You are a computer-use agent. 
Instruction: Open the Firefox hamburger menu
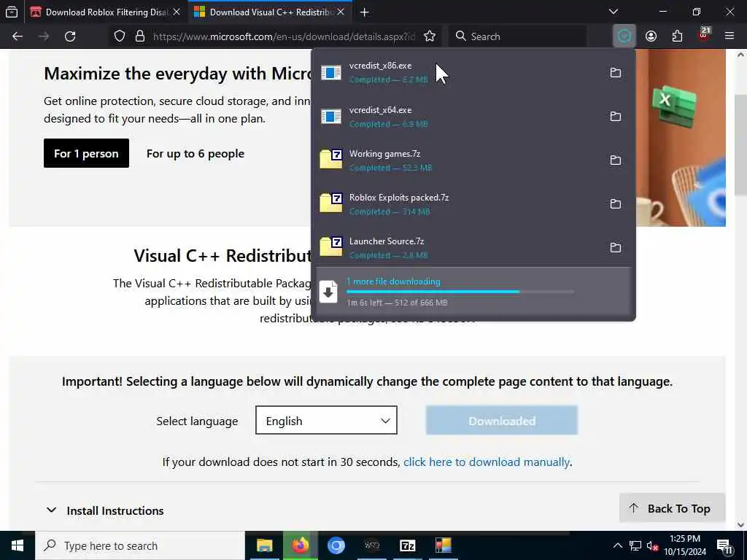729,36
